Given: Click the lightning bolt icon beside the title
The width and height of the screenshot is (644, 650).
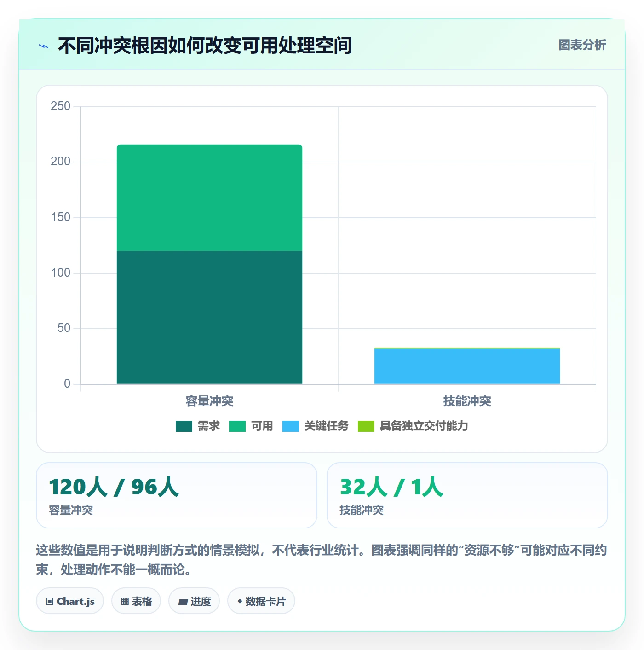Looking at the screenshot, I should click(x=44, y=46).
